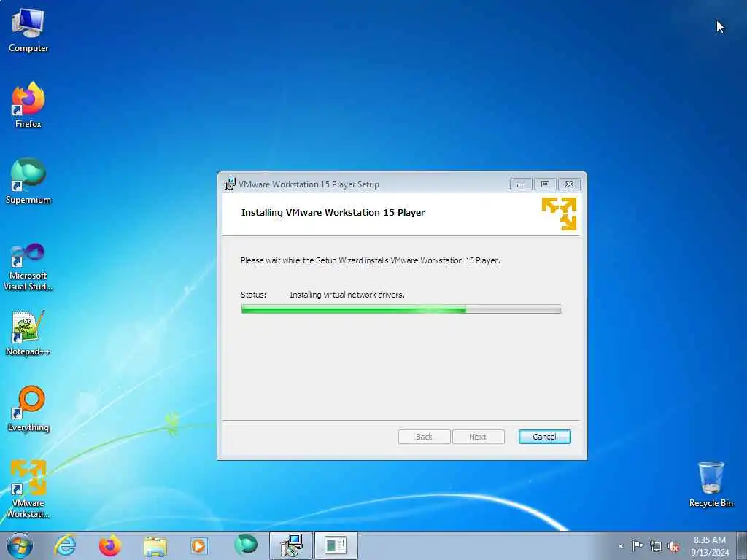Select the Supermium desktop shortcut
747x560 pixels.
coord(28,182)
